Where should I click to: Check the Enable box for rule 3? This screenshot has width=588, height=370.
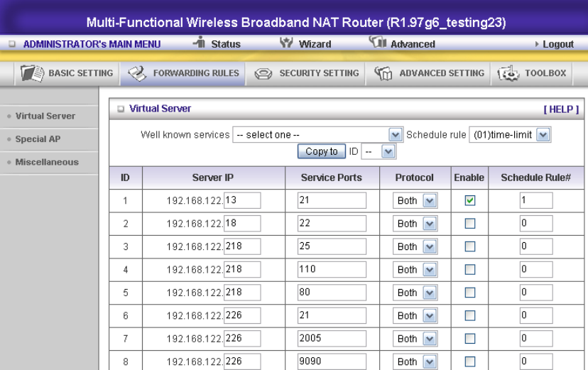[x=470, y=246]
